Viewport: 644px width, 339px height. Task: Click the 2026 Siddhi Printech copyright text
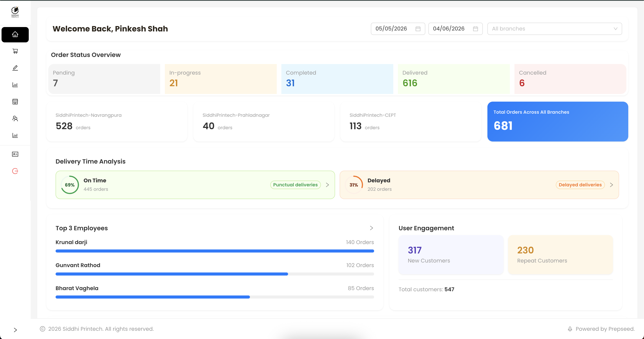101,329
